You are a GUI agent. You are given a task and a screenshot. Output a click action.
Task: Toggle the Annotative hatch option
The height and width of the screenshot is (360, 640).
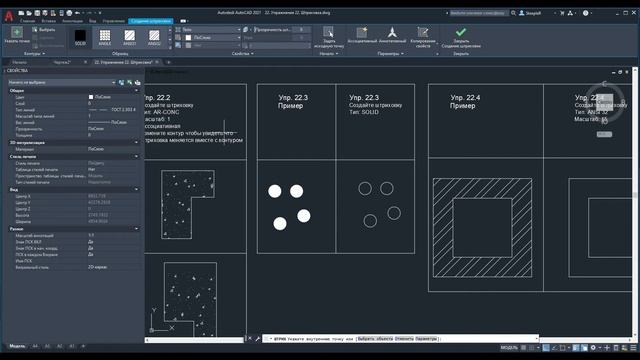click(392, 35)
